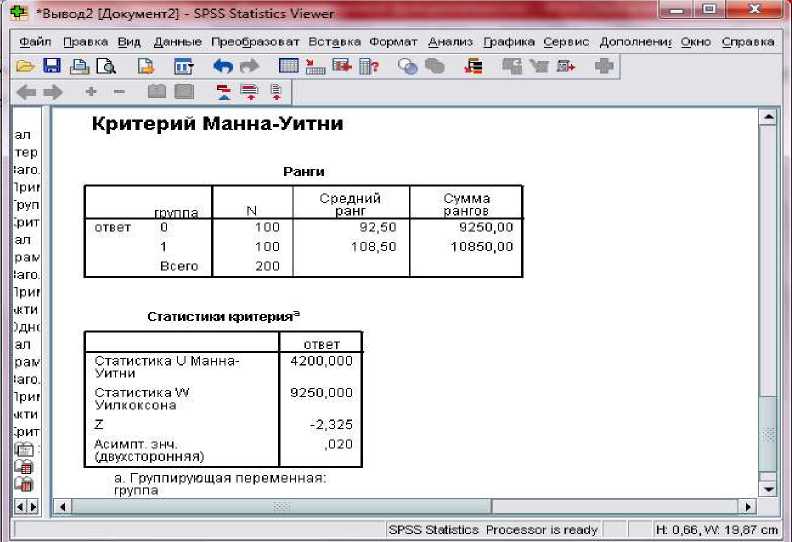Click the sum of ranks 10850,00 cell

point(482,247)
